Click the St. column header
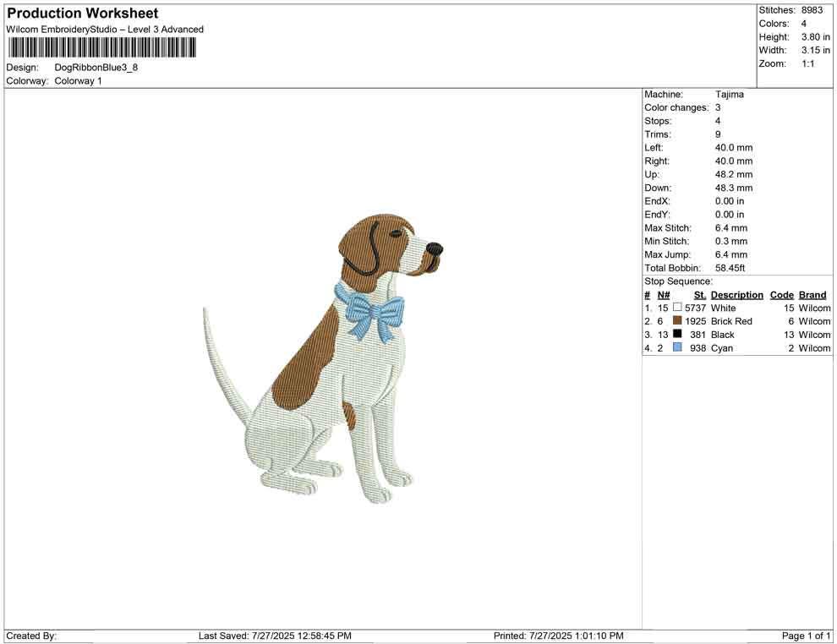This screenshot has width=837, height=644. 700,295
